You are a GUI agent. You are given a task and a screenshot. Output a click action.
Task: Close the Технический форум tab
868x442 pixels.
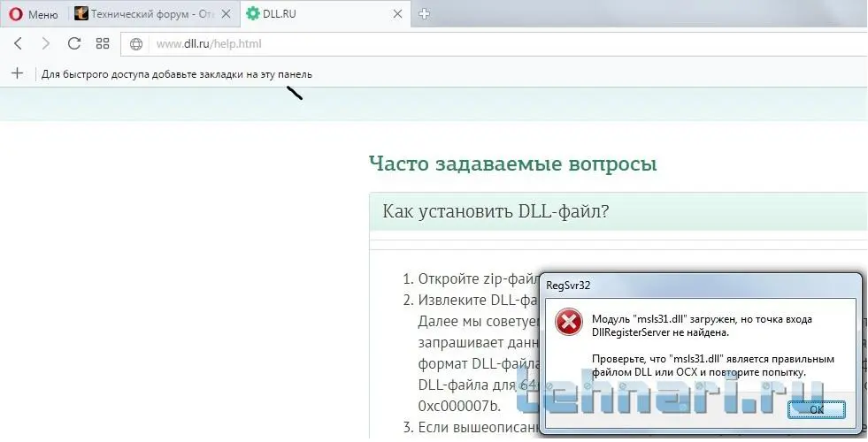pos(226,14)
